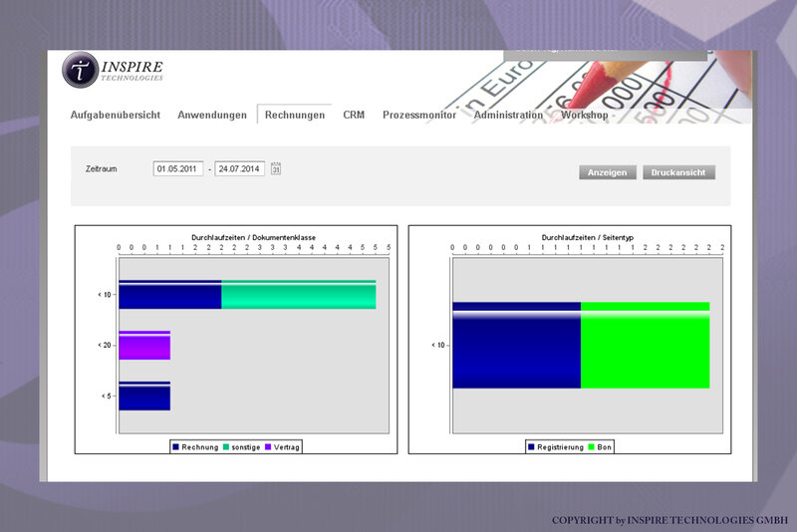The width and height of the screenshot is (797, 532).
Task: Open the Aufgabenübersicht tab
Action: coord(116,115)
